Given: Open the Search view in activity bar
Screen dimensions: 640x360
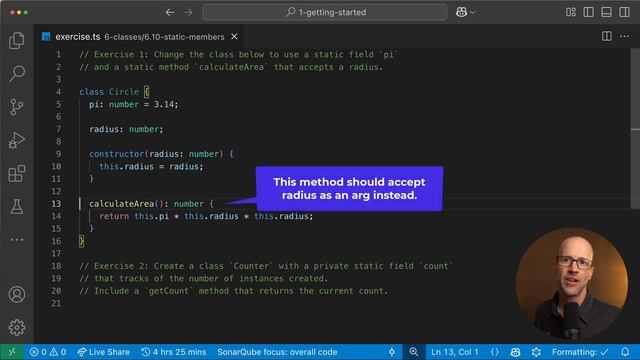Looking at the screenshot, I should pos(17,73).
